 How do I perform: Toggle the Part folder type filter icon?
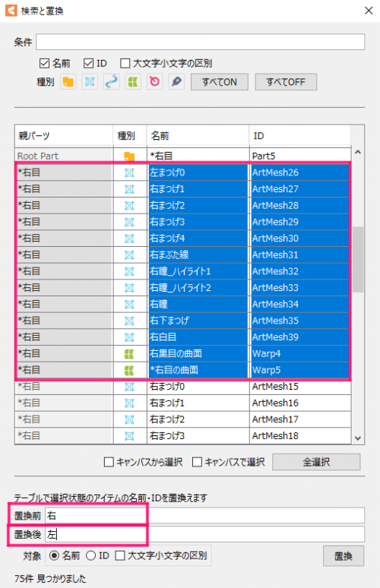tap(68, 82)
